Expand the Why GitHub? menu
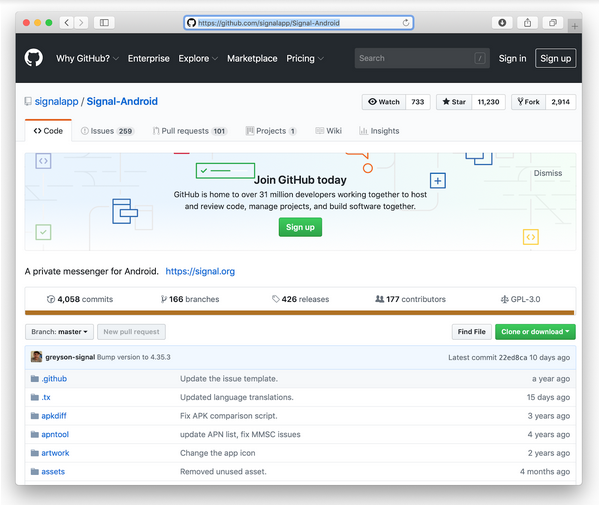Viewport: 599px width, 505px height. coord(87,58)
